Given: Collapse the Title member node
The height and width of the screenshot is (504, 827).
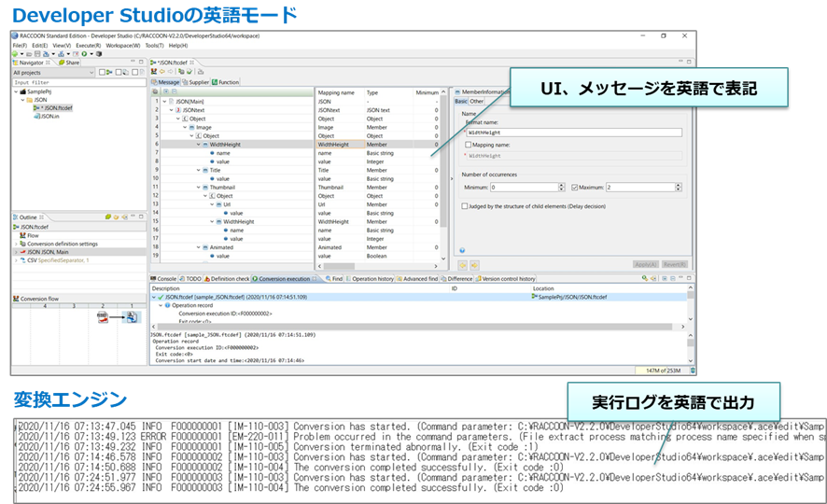Looking at the screenshot, I should pos(198,170).
